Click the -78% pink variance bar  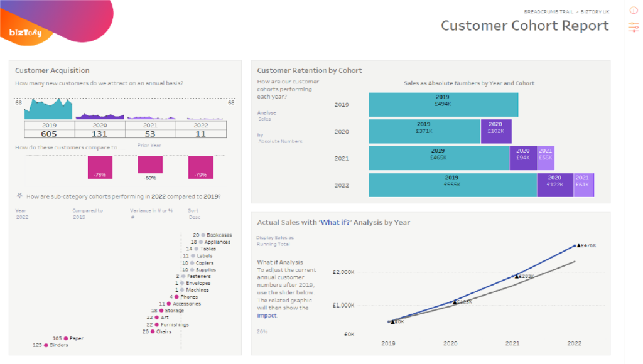(x=100, y=167)
